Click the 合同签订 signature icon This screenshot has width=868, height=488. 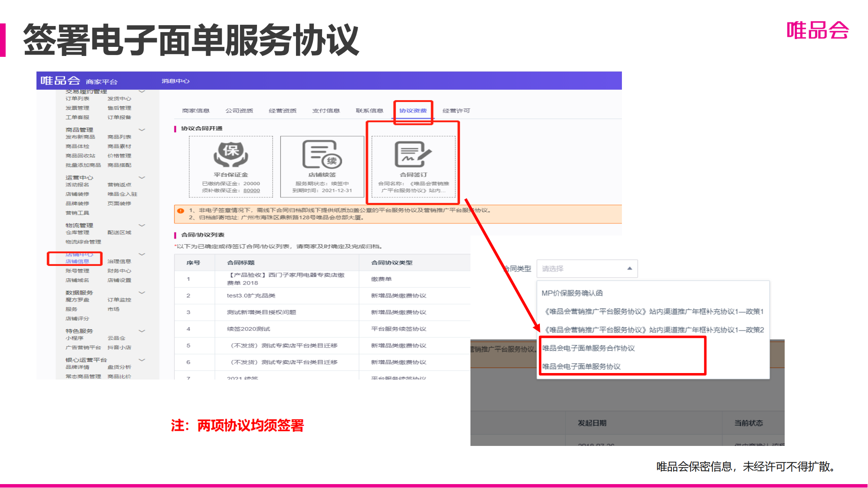413,154
